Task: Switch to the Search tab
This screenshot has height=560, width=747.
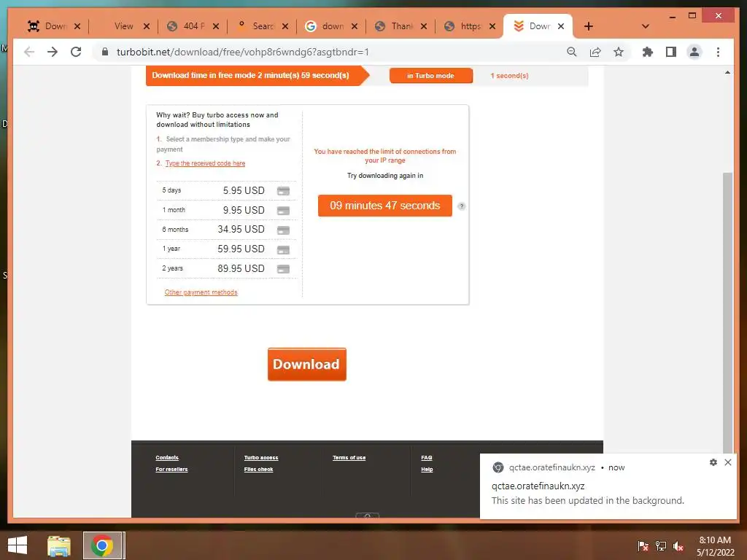Action: 261,26
